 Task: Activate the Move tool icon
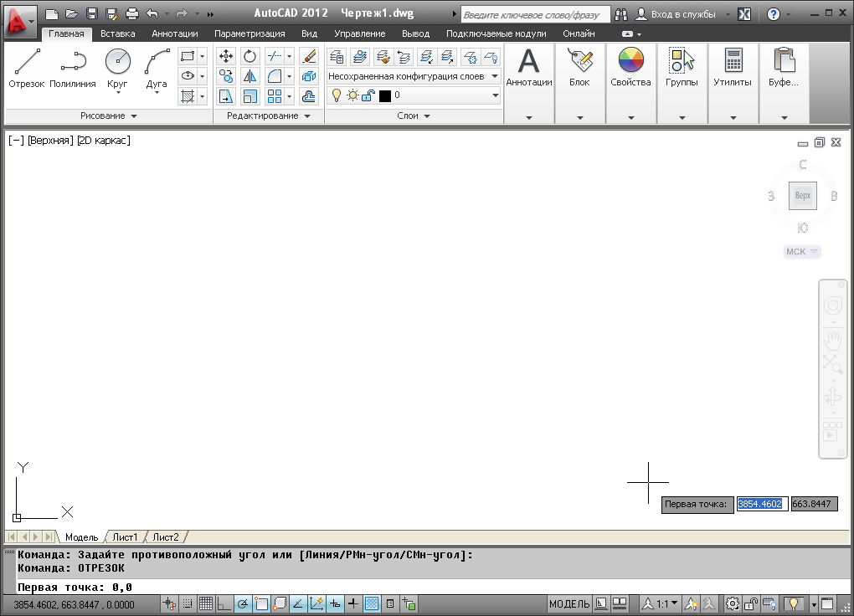[x=225, y=56]
